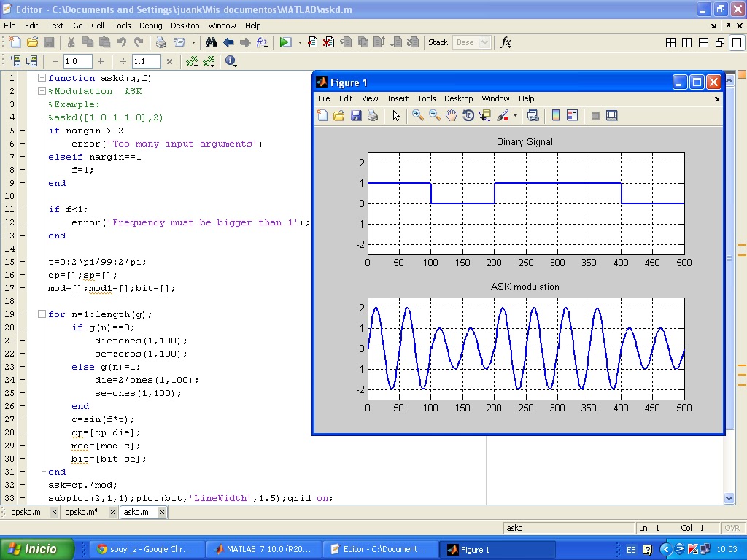Toggle breakpoint dash on line 32
The image size is (747, 560).
tap(22, 485)
